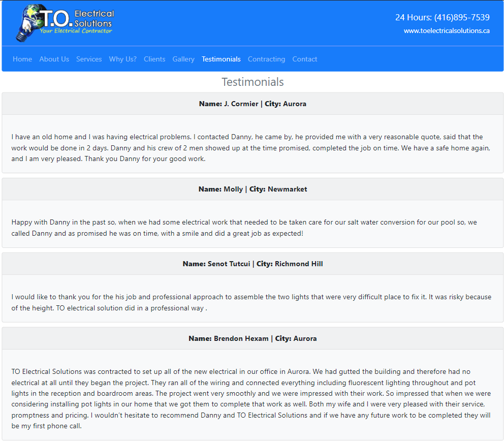Click J. Cormier's old home testimonial text

click(251, 148)
